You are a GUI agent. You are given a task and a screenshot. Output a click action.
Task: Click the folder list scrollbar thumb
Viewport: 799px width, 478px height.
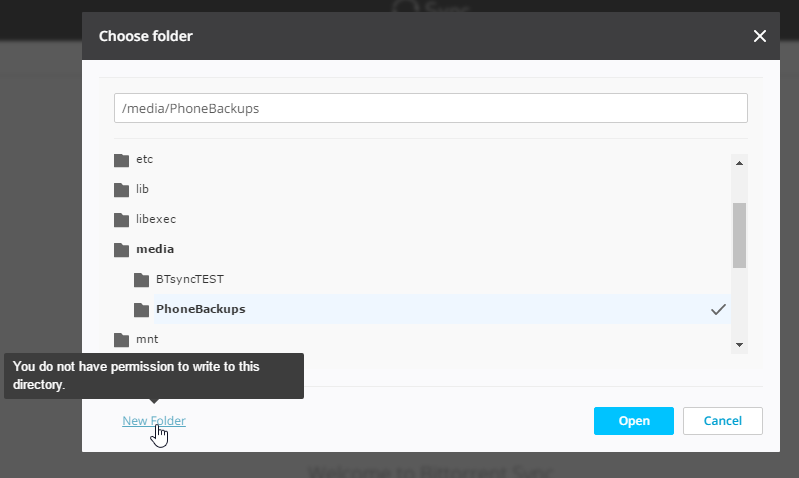(739, 235)
